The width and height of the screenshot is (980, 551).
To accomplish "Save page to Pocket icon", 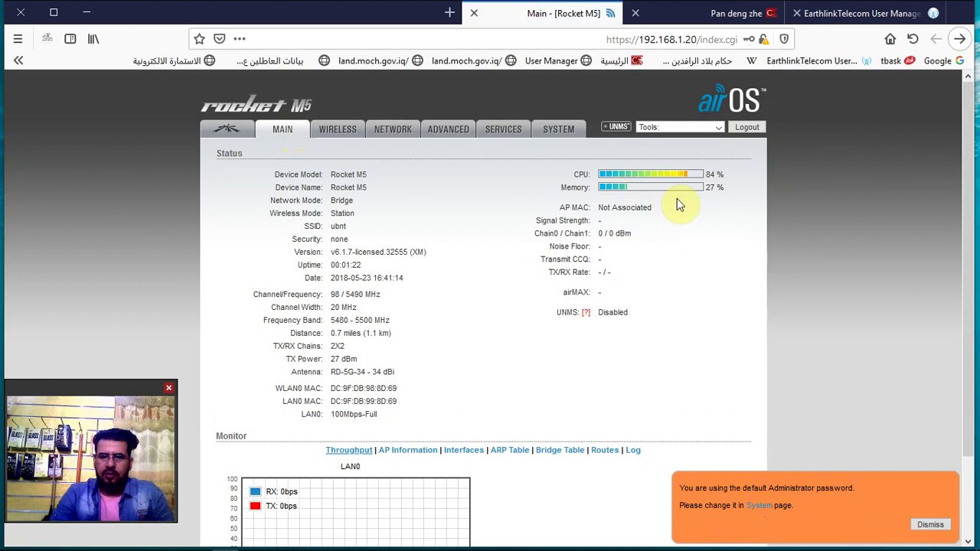I will pyautogui.click(x=219, y=39).
